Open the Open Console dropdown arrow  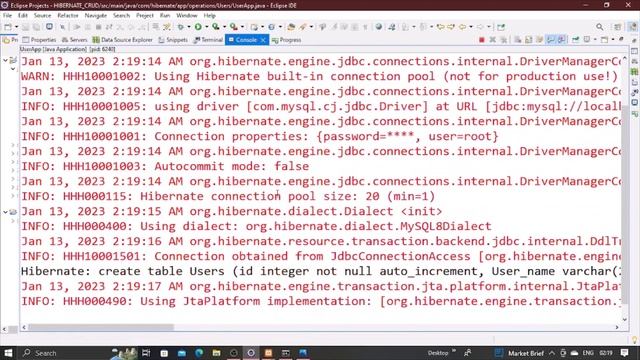[x=613, y=40]
